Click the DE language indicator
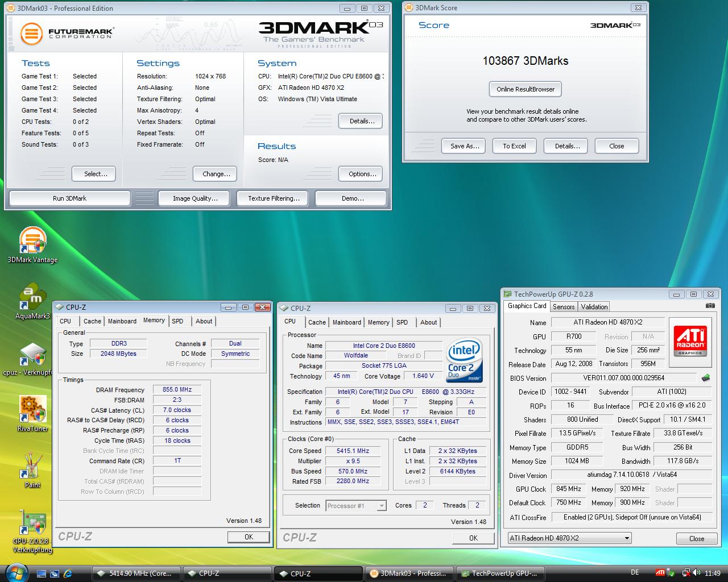 point(635,572)
